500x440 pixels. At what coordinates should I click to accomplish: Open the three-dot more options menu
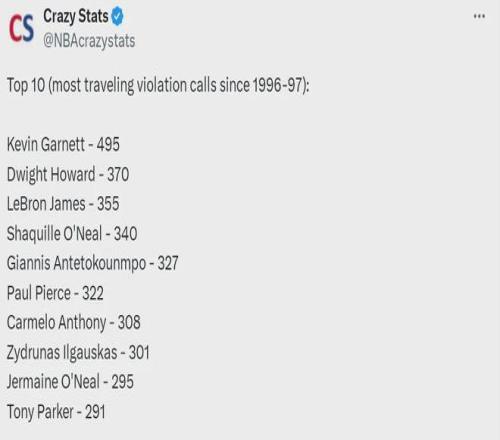(x=479, y=16)
